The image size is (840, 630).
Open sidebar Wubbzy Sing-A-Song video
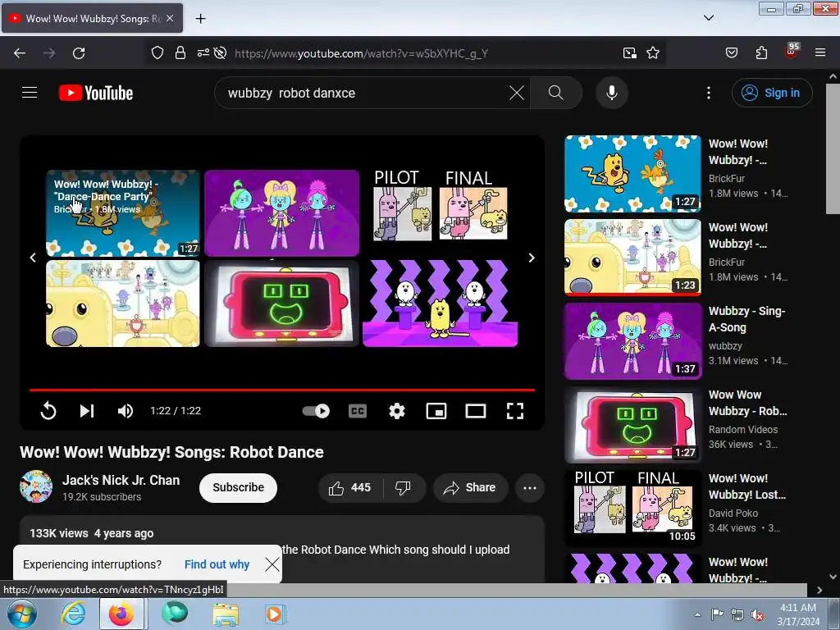tap(632, 340)
